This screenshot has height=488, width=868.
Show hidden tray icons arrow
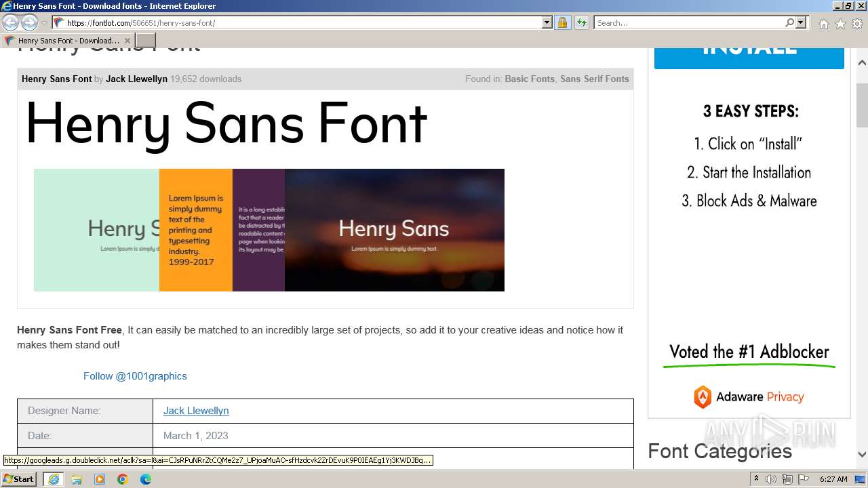pyautogui.click(x=756, y=479)
